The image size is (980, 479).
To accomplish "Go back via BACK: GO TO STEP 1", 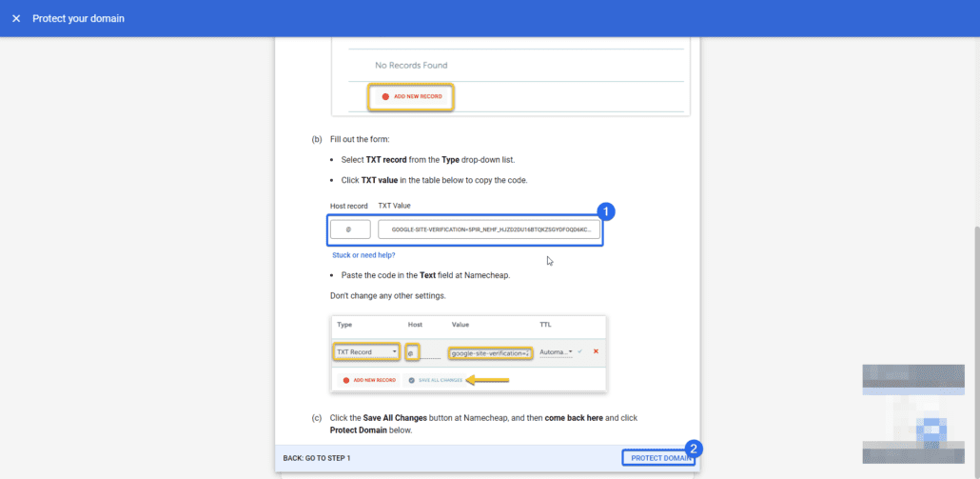I will [x=316, y=458].
